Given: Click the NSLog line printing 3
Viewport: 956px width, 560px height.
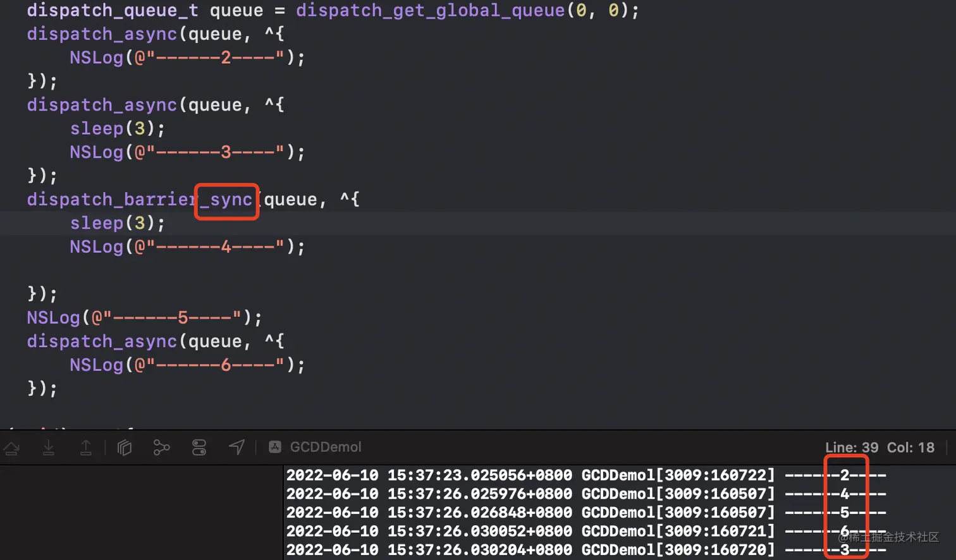Looking at the screenshot, I should (x=187, y=152).
